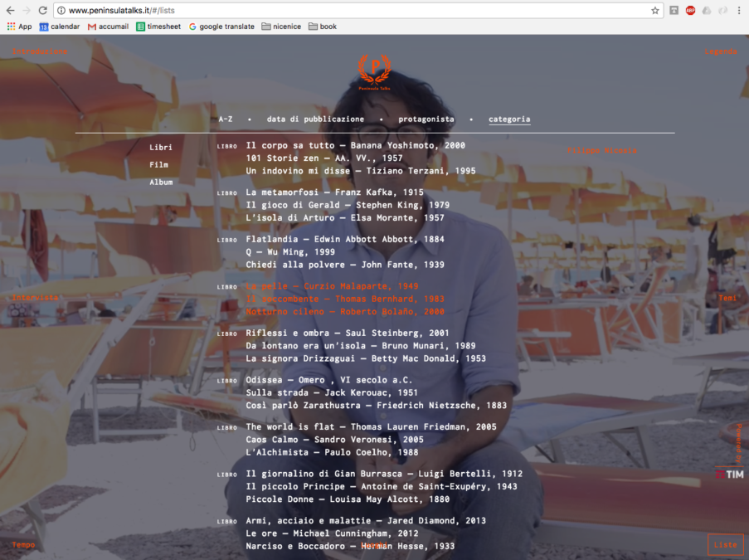Reload the page

(x=42, y=11)
